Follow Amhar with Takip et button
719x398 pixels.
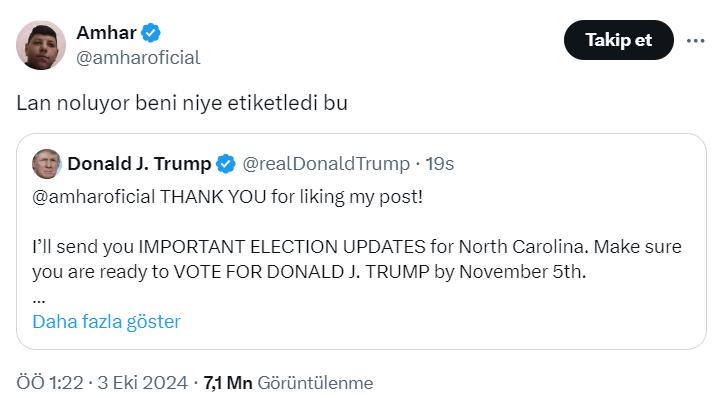[x=619, y=40]
